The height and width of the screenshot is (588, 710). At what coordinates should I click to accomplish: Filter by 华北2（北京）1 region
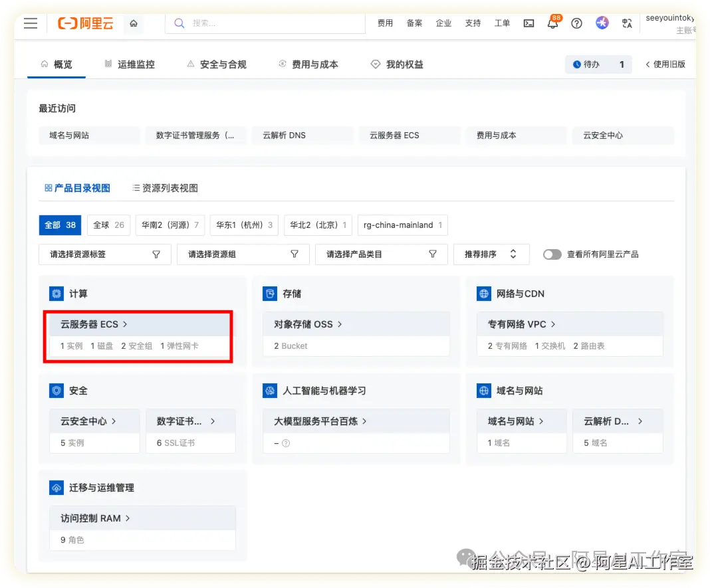(x=318, y=225)
